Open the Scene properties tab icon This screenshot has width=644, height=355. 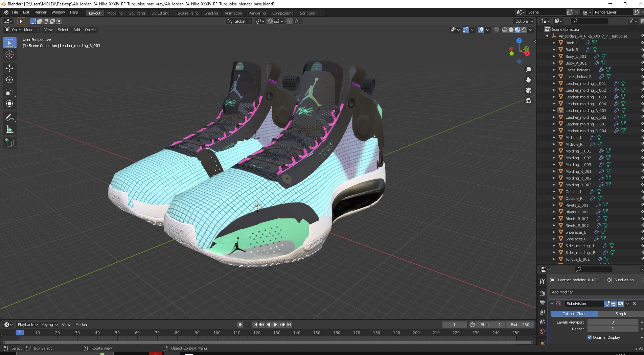pos(542,322)
